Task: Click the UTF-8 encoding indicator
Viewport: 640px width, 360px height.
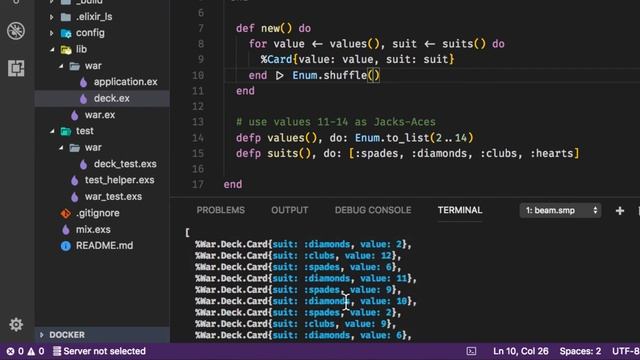Action: pos(626,351)
